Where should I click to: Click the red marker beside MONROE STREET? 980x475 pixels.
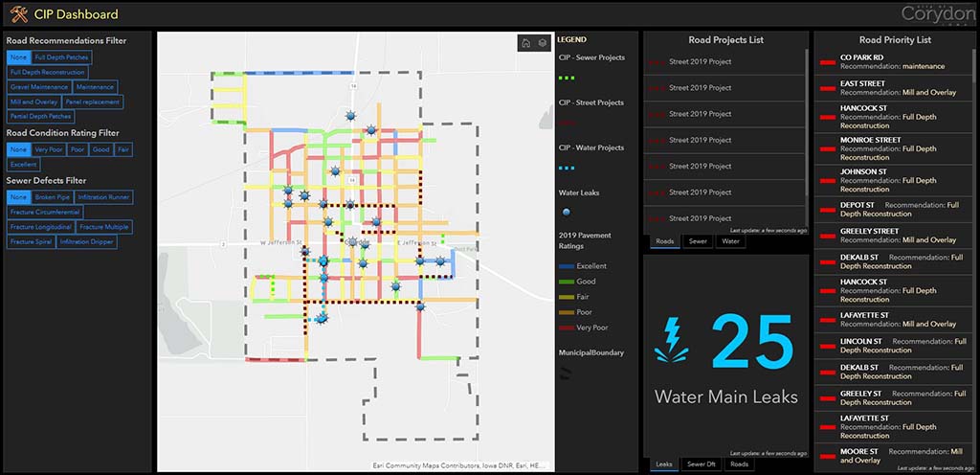[828, 148]
